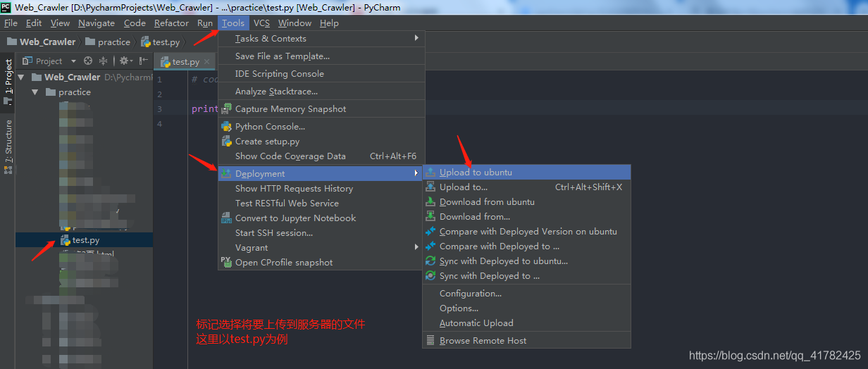Screen dimensions: 868x369
Task: Choose Show Code Coverage Data
Action: click(x=322, y=156)
